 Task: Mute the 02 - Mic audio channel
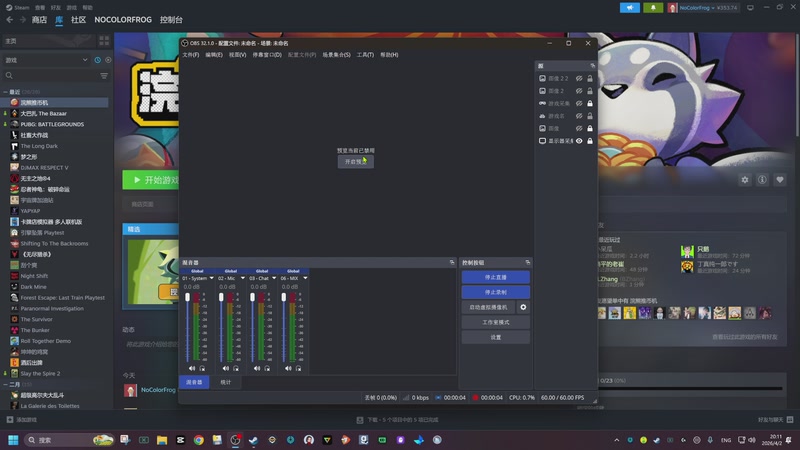(226, 368)
